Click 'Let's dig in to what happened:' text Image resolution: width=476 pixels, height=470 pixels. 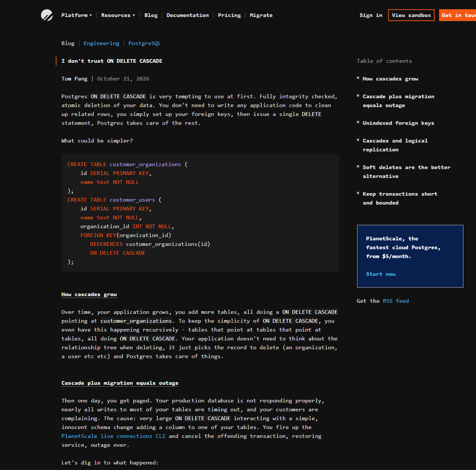110,462
